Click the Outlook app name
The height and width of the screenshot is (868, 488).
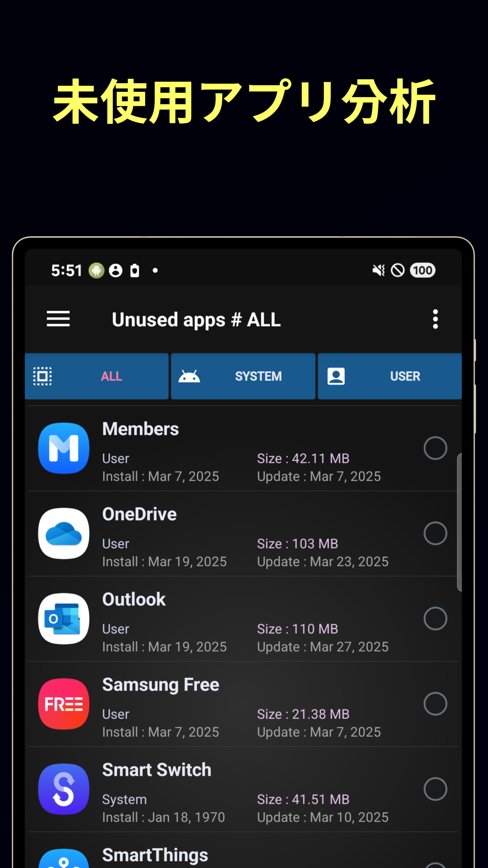[134, 599]
